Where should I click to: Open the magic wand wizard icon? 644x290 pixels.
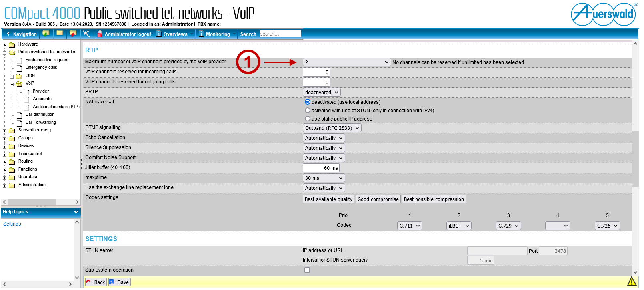click(86, 34)
